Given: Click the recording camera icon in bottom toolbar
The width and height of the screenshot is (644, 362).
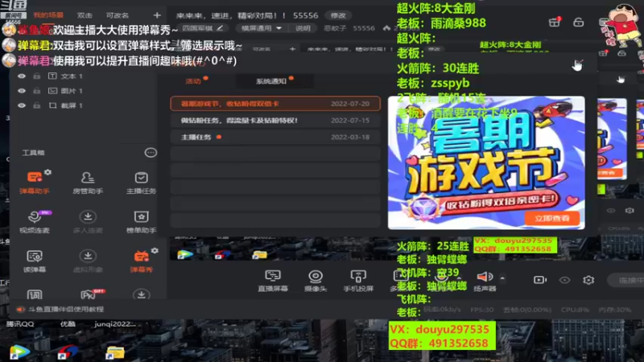Looking at the screenshot, I should coord(539,280).
